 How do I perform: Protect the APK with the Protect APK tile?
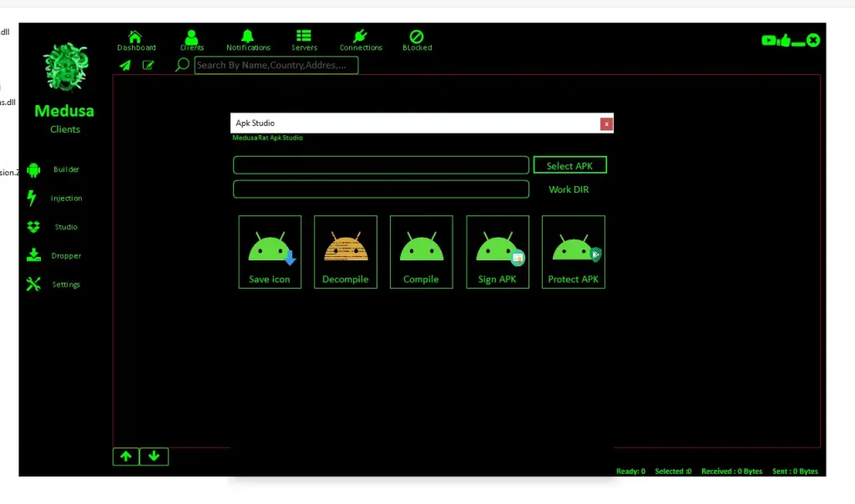pyautogui.click(x=573, y=251)
